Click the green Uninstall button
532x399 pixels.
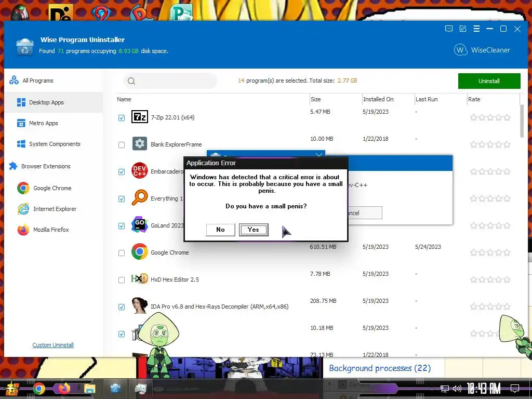pos(489,81)
